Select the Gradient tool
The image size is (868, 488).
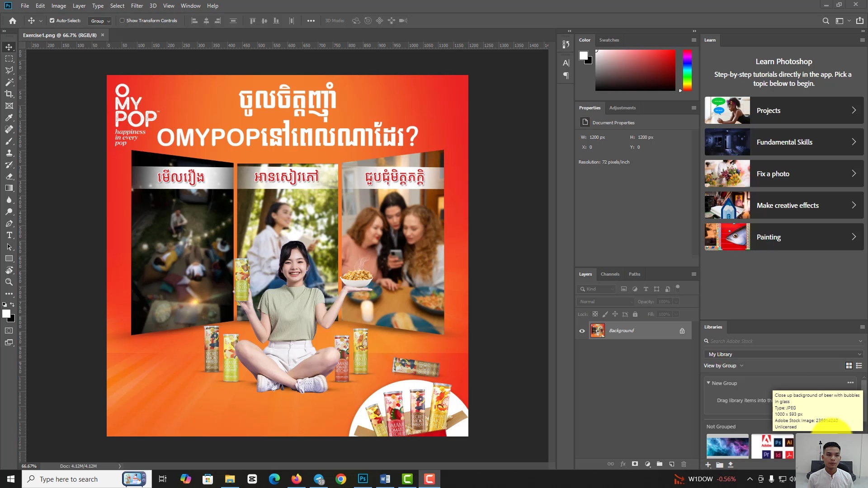coord(9,188)
